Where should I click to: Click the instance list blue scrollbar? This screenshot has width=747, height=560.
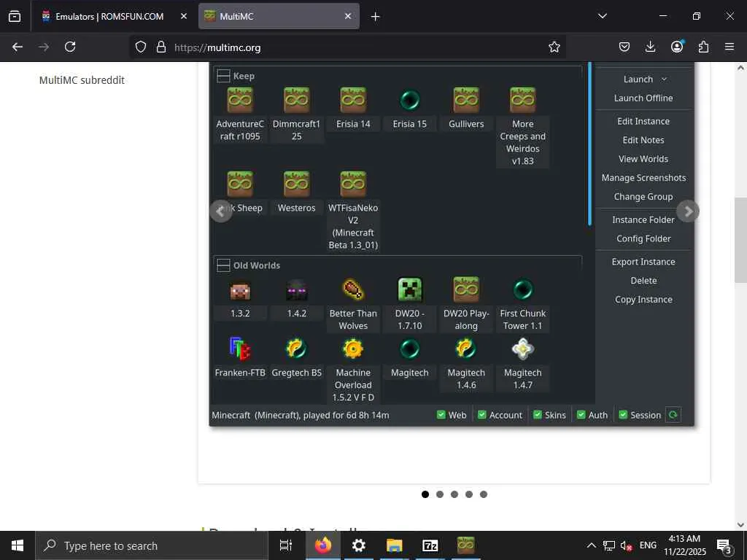tap(589, 144)
